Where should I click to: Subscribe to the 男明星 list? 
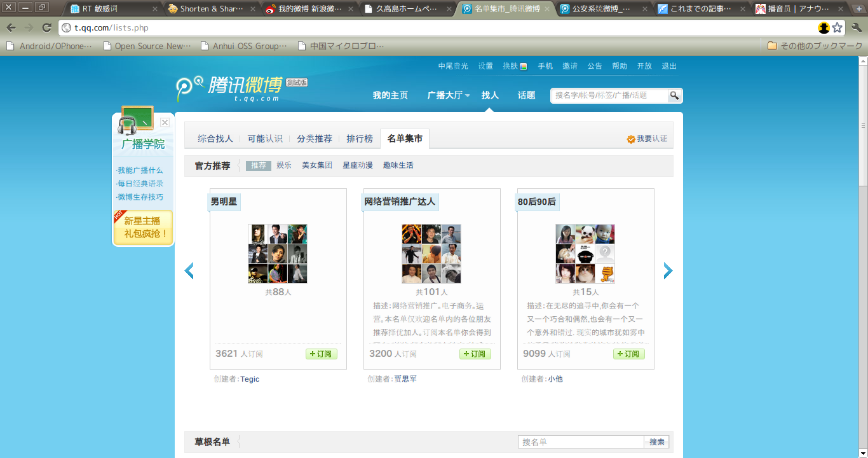click(x=322, y=354)
